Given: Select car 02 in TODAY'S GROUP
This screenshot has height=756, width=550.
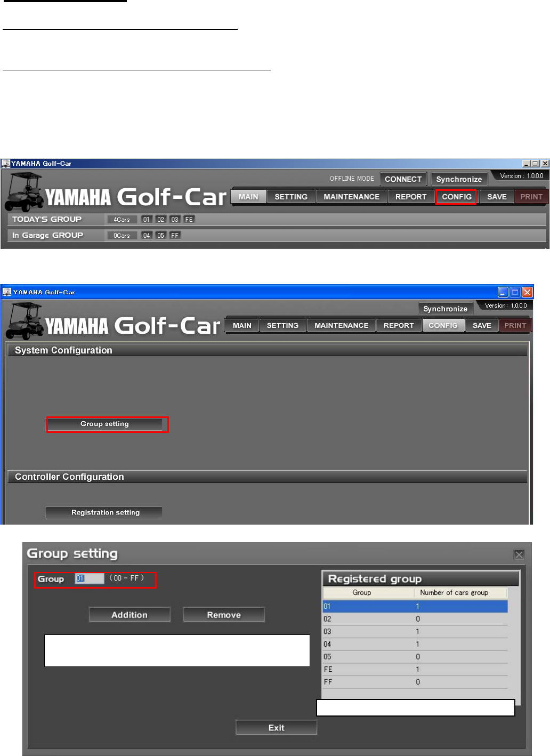Looking at the screenshot, I should click(160, 220).
